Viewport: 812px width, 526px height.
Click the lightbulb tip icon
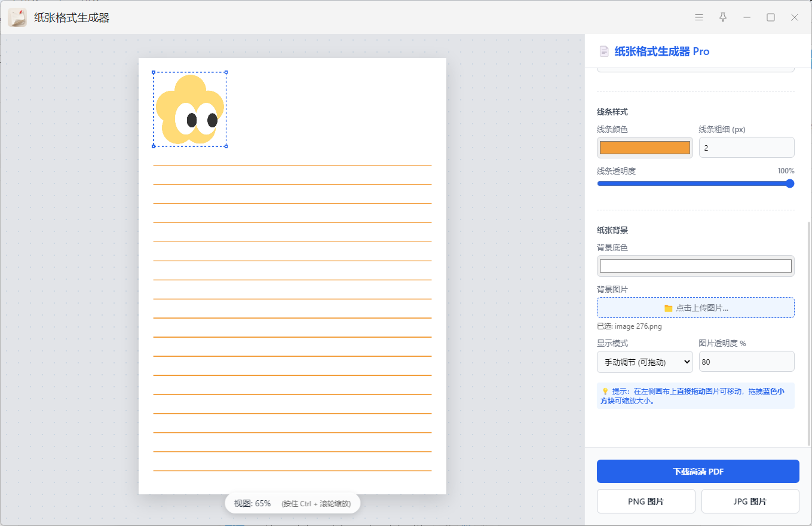[x=605, y=392]
